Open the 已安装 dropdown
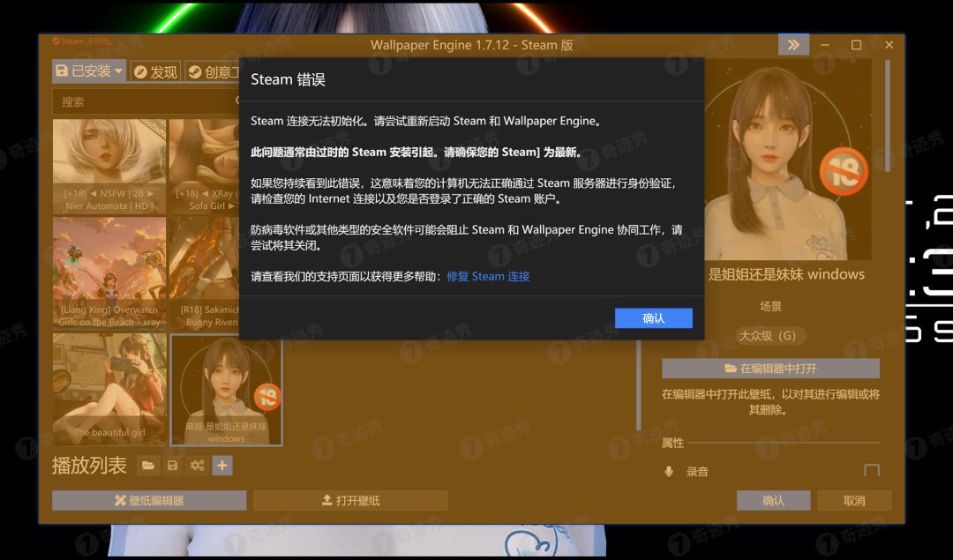 click(x=89, y=71)
